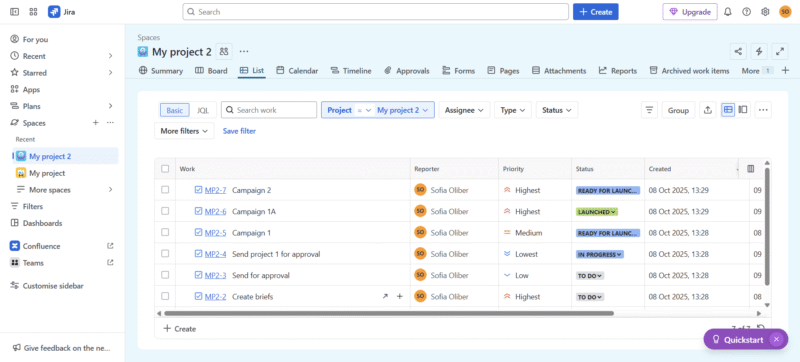Open the app switcher grid icon
This screenshot has width=800, height=362.
pos(33,12)
